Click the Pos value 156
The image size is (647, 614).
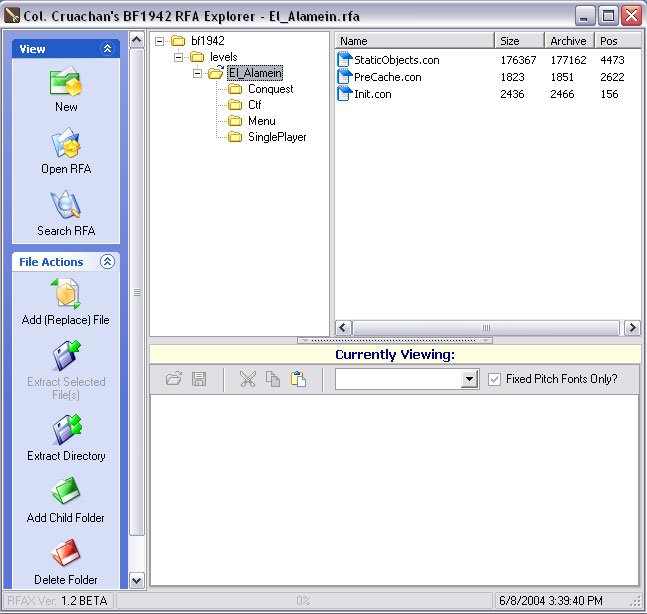(609, 94)
